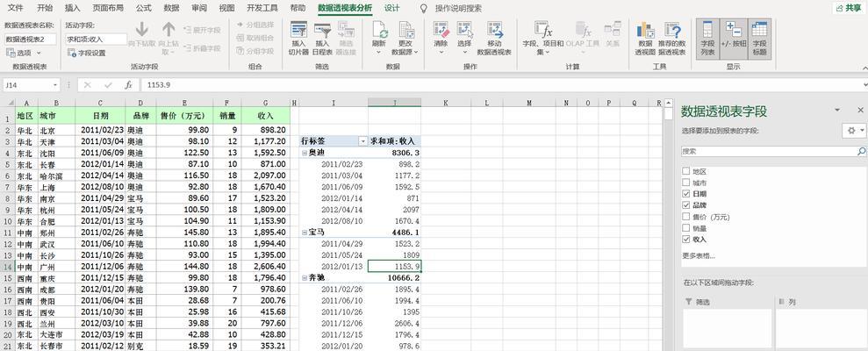Toggle the +/- 按钮 display button
868x351 pixels.
coord(734,39)
